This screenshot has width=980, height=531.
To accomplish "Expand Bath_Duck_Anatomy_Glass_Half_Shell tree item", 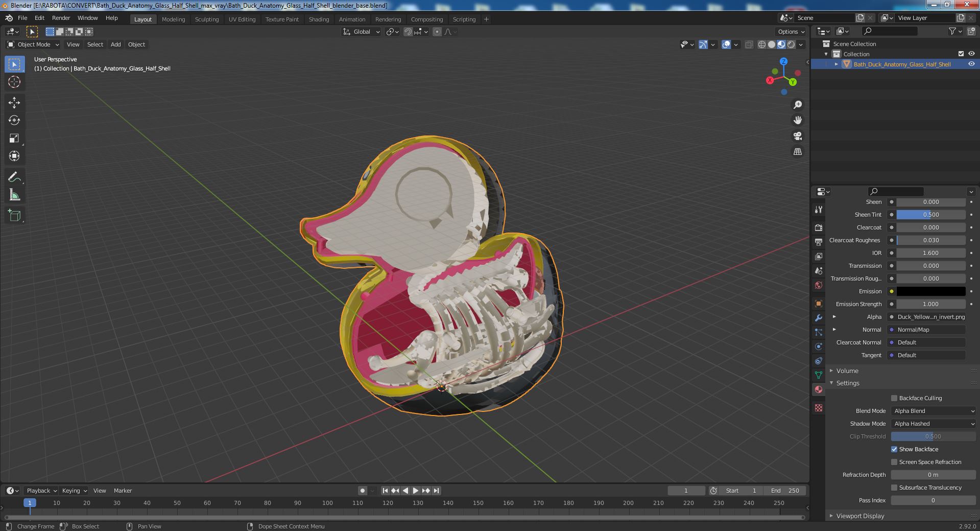I will (836, 64).
